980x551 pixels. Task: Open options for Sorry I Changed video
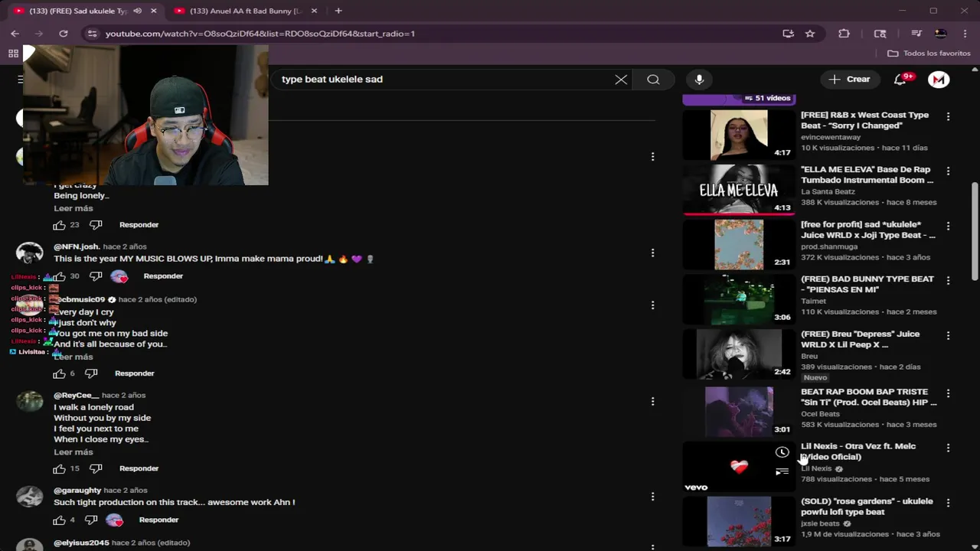tap(948, 116)
